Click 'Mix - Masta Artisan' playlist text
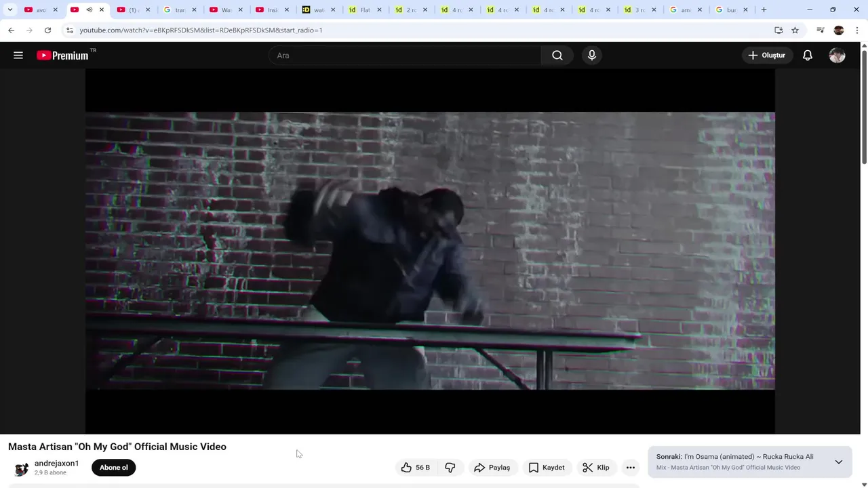The image size is (868, 488). click(x=728, y=468)
